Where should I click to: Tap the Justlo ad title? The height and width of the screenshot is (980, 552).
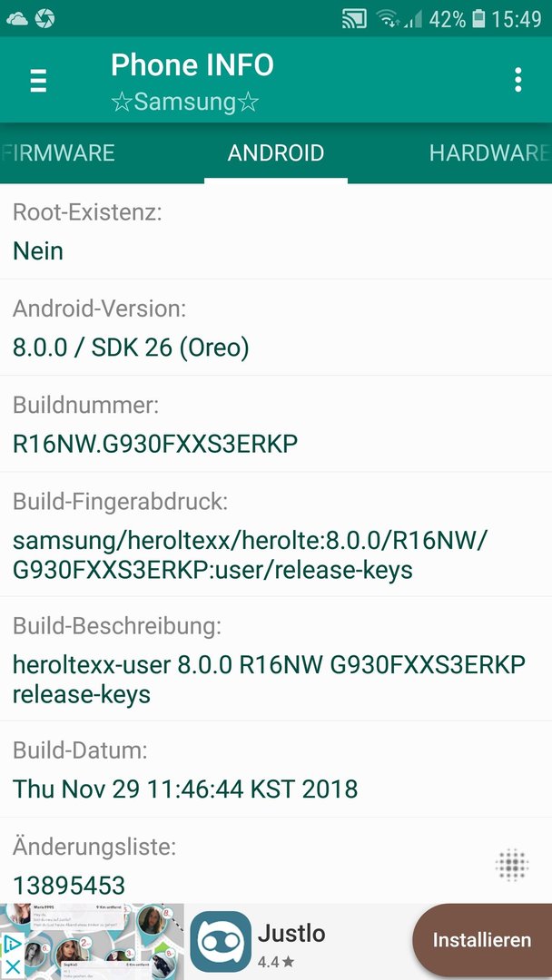[291, 934]
